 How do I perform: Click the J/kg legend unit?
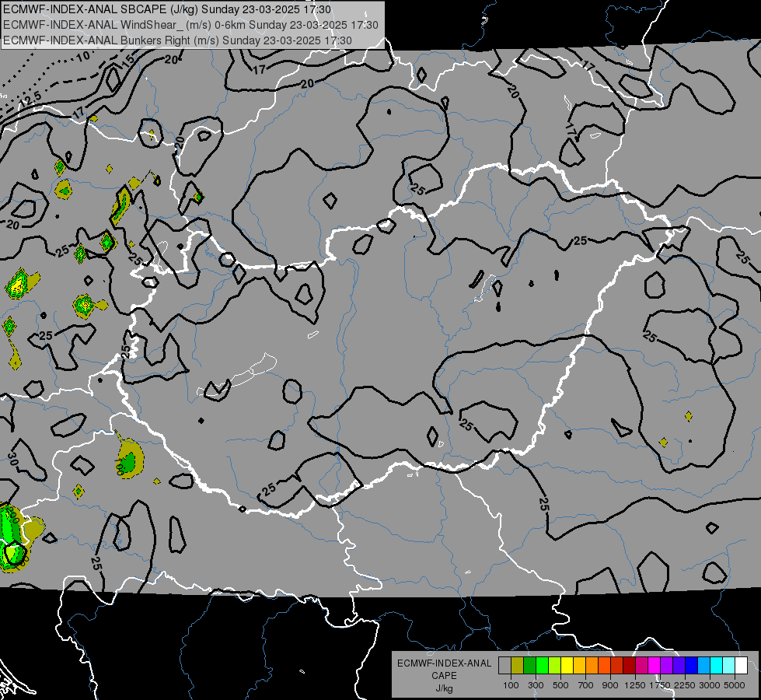coord(444,688)
